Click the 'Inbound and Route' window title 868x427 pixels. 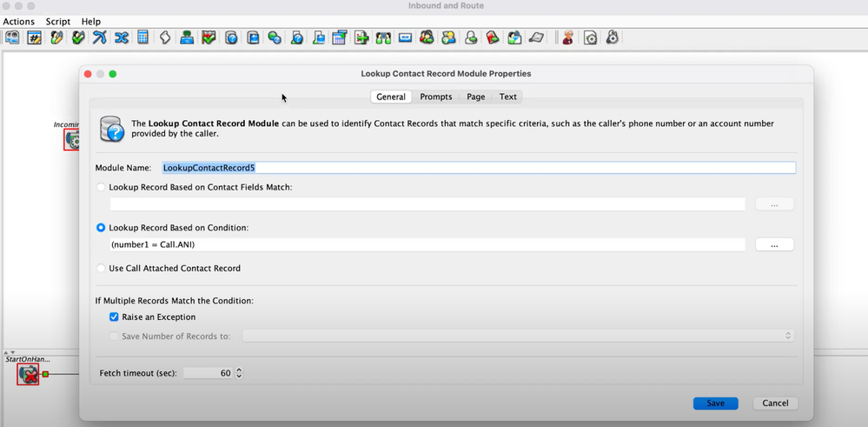pos(447,5)
